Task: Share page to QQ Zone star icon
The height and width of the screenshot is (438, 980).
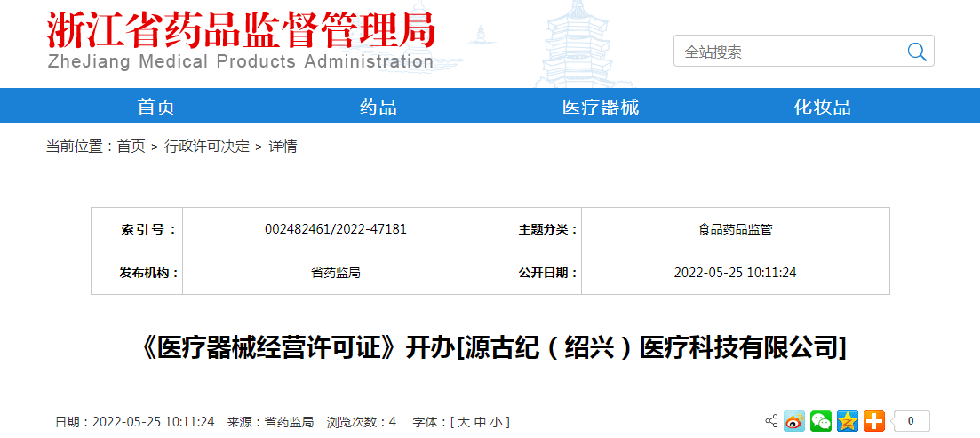Action: click(x=848, y=421)
